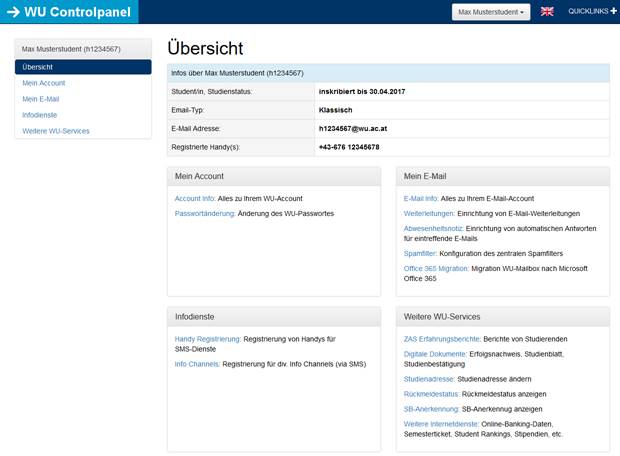Screen dimensions: 620x456
Task: Open the SB-Anerkennung link
Action: coord(431,409)
